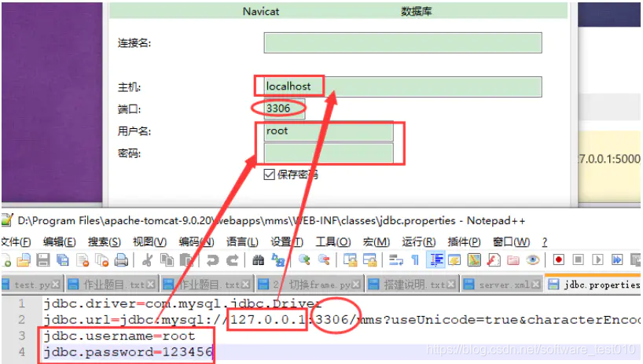Select the jdbc.properties tab
Viewport: 643px width, 364px height.
[593, 284]
